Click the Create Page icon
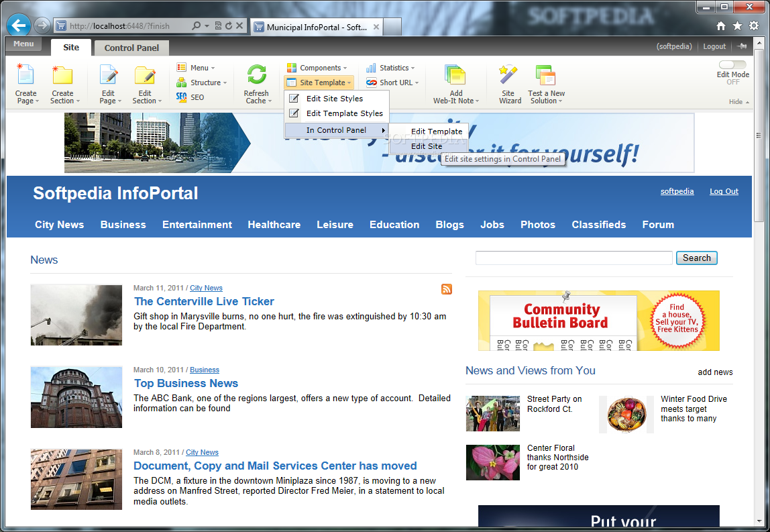This screenshot has width=770, height=532. click(25, 74)
